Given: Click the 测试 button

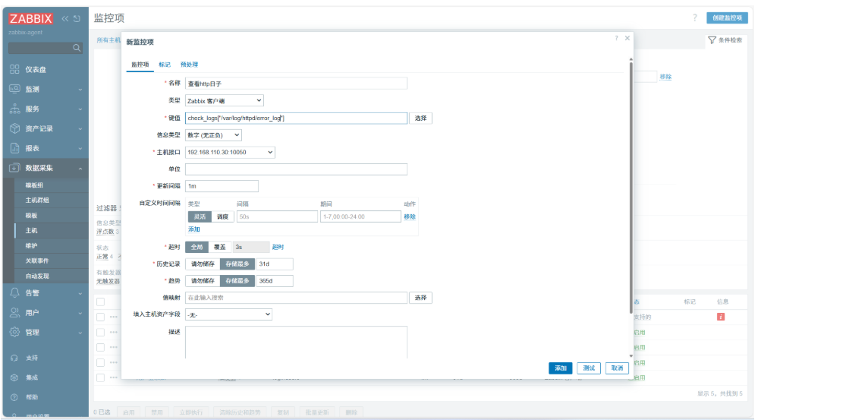Looking at the screenshot, I should [x=589, y=368].
